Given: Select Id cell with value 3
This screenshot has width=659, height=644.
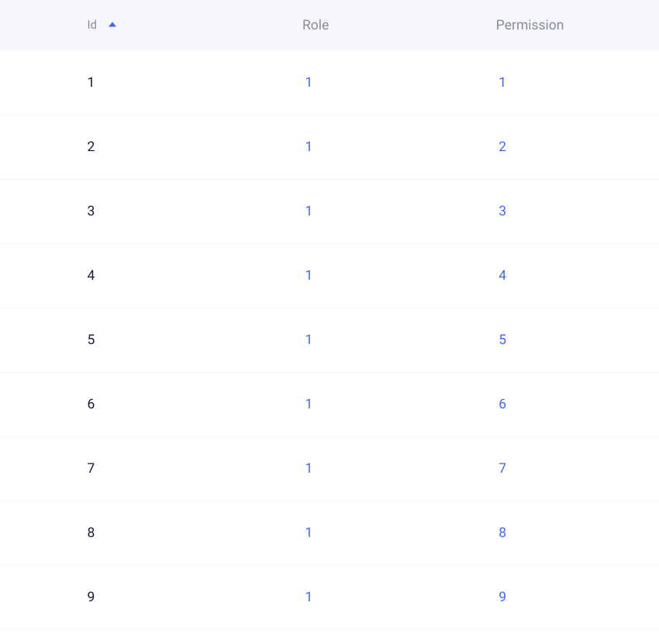Looking at the screenshot, I should tap(91, 211).
